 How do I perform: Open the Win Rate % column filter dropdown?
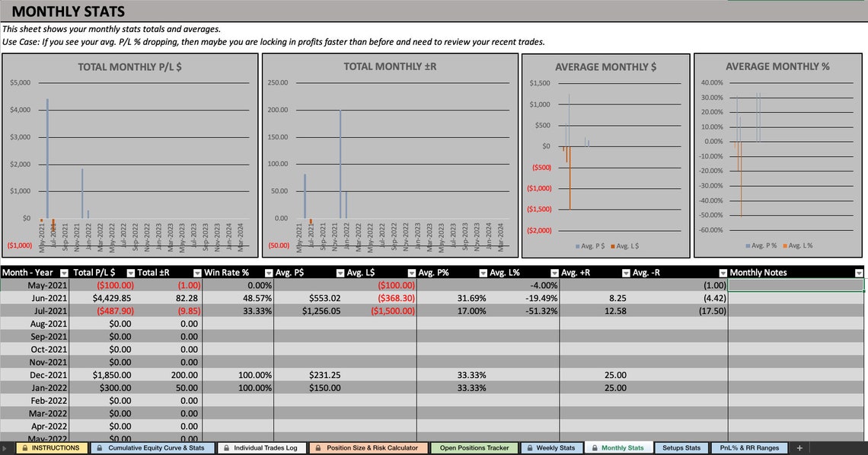point(267,272)
